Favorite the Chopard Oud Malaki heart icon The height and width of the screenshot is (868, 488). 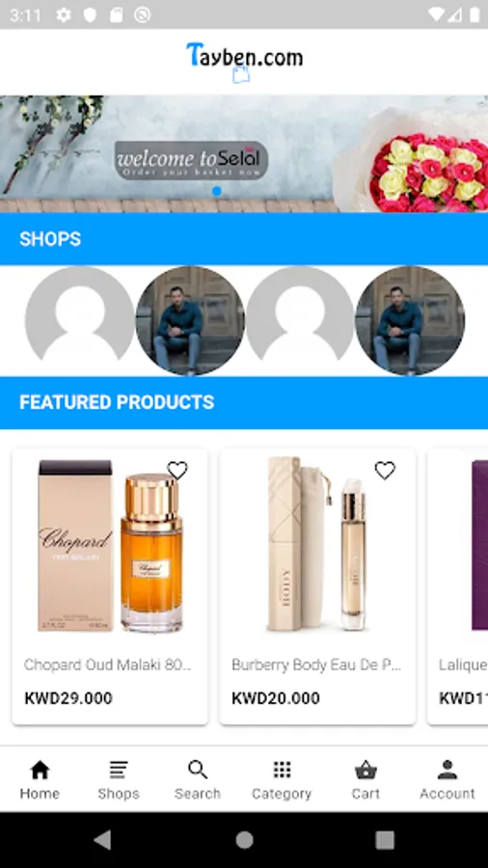pos(177,471)
